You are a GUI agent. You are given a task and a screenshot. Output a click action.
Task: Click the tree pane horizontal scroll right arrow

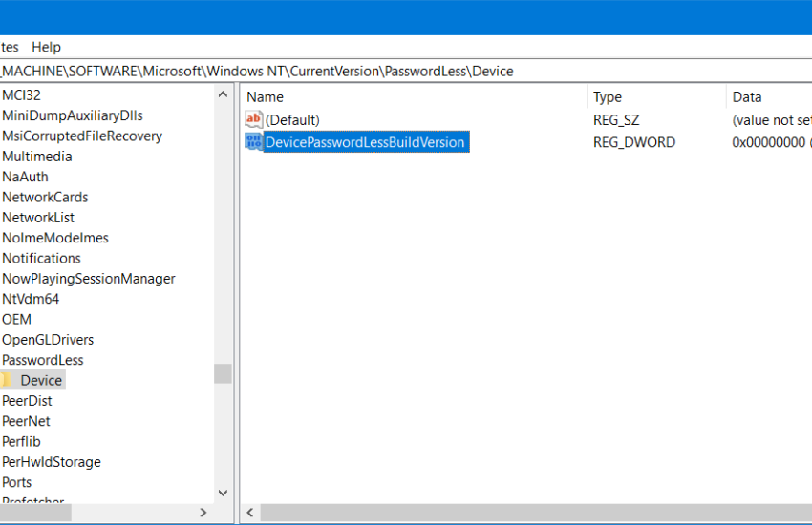(x=203, y=513)
